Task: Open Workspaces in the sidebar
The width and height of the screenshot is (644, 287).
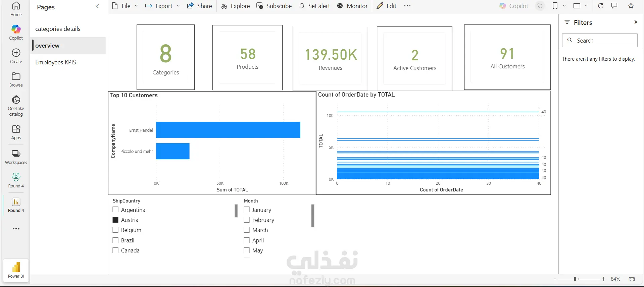Action: pyautogui.click(x=16, y=157)
